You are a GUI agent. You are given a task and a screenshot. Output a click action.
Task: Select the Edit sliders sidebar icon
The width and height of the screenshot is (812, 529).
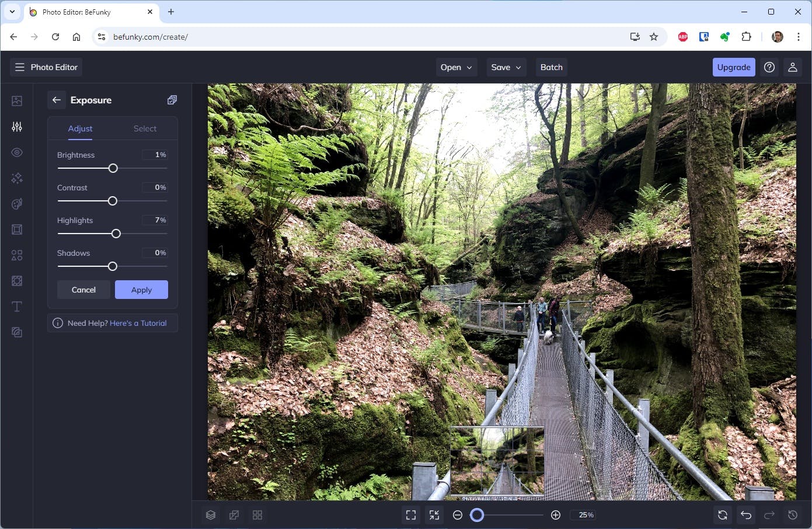click(17, 127)
